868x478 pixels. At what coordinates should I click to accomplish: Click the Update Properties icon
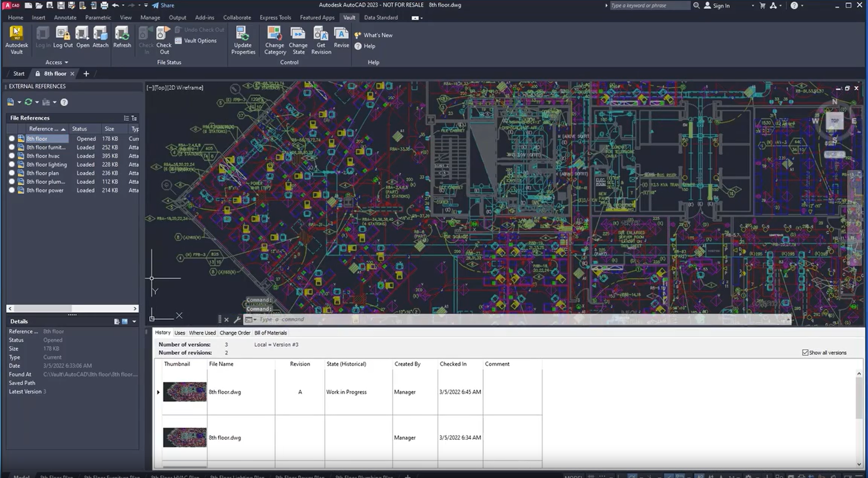243,40
